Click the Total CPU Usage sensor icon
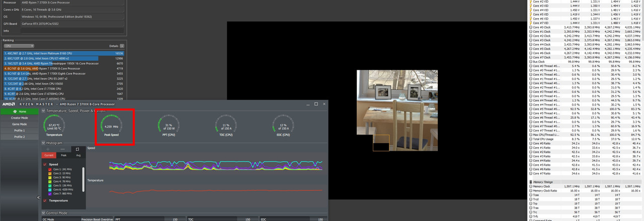 pyautogui.click(x=531, y=139)
